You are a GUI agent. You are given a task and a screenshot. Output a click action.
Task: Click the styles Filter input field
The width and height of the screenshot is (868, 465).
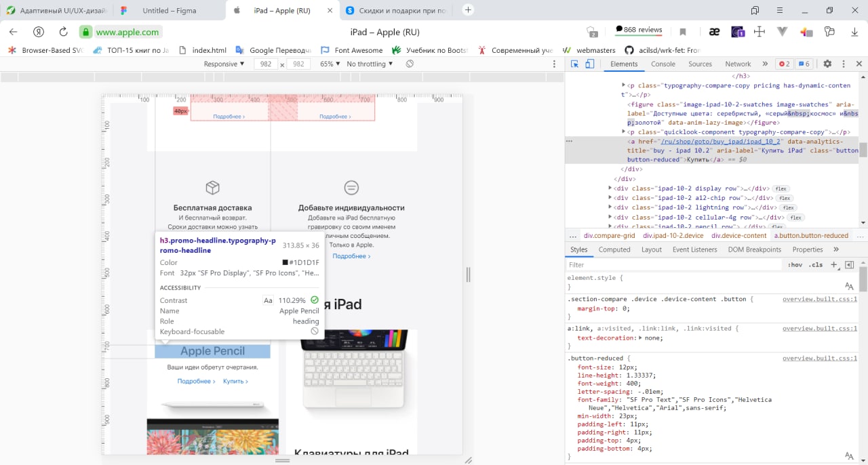point(674,265)
